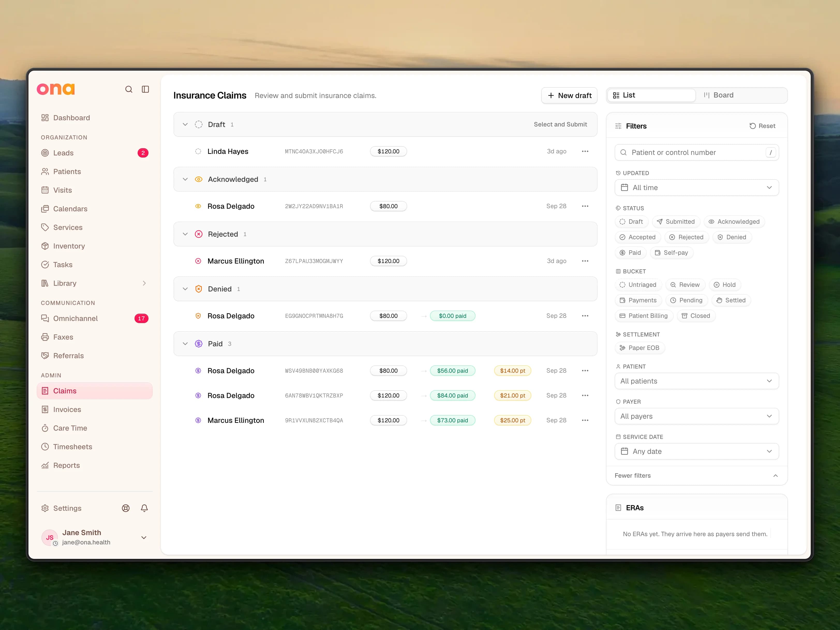Collapse sidebar using the panel icon
This screenshot has height=630, width=840.
coord(145,89)
